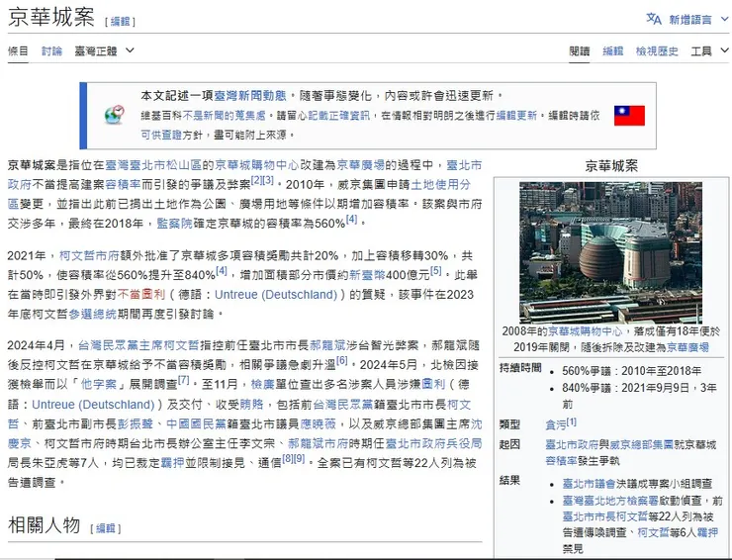
Task: Open the 土地使用分區 link
Action: click(440, 184)
